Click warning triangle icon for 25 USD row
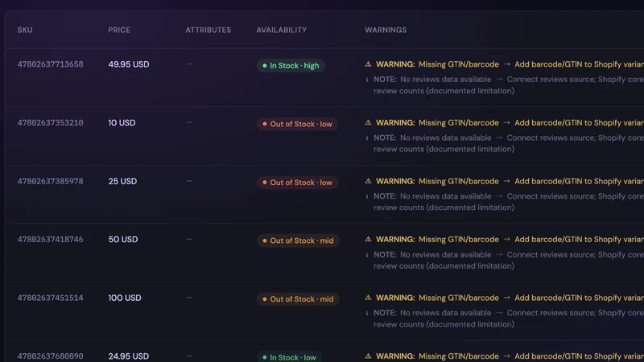The width and height of the screenshot is (644, 362). 368,181
